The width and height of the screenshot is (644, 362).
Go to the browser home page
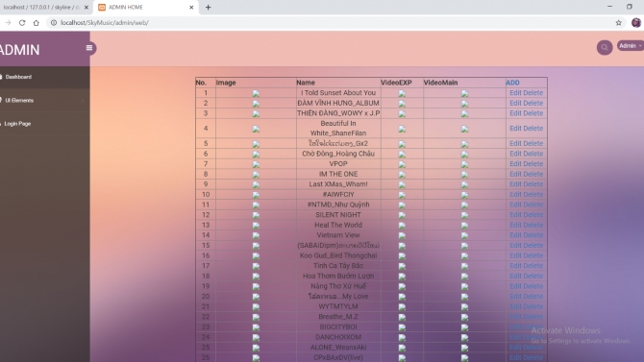[37, 23]
